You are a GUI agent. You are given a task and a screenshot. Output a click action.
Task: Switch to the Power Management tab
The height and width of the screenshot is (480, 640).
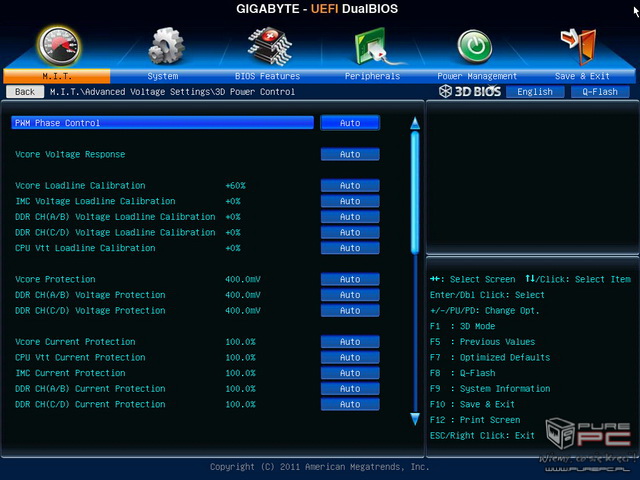point(477,76)
